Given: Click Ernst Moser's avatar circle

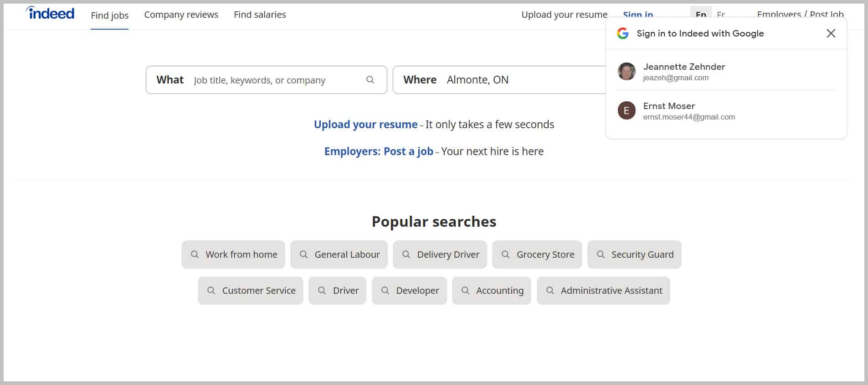Looking at the screenshot, I should (627, 110).
